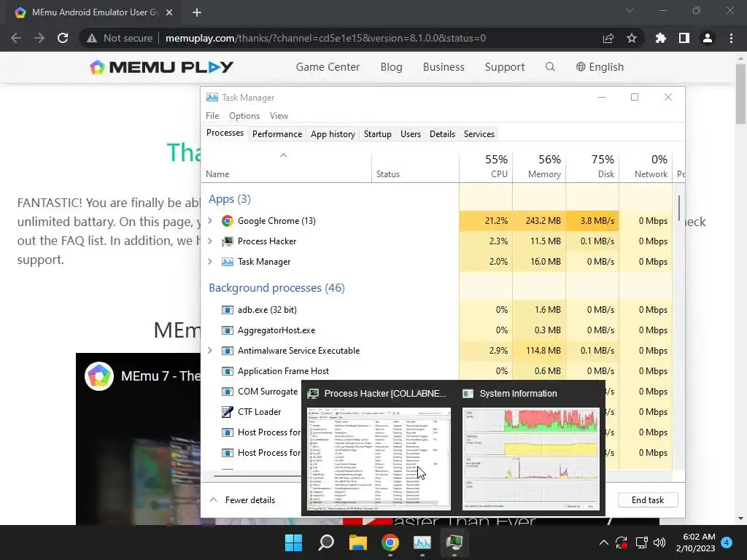The image size is (747, 560).
Task: Click the CTF Loader pen icon
Action: [x=228, y=412]
